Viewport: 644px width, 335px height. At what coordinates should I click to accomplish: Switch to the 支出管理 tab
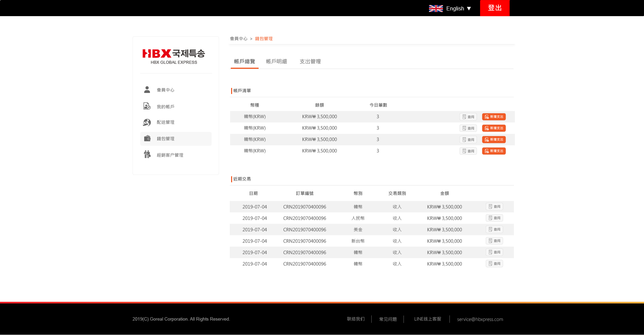(310, 61)
